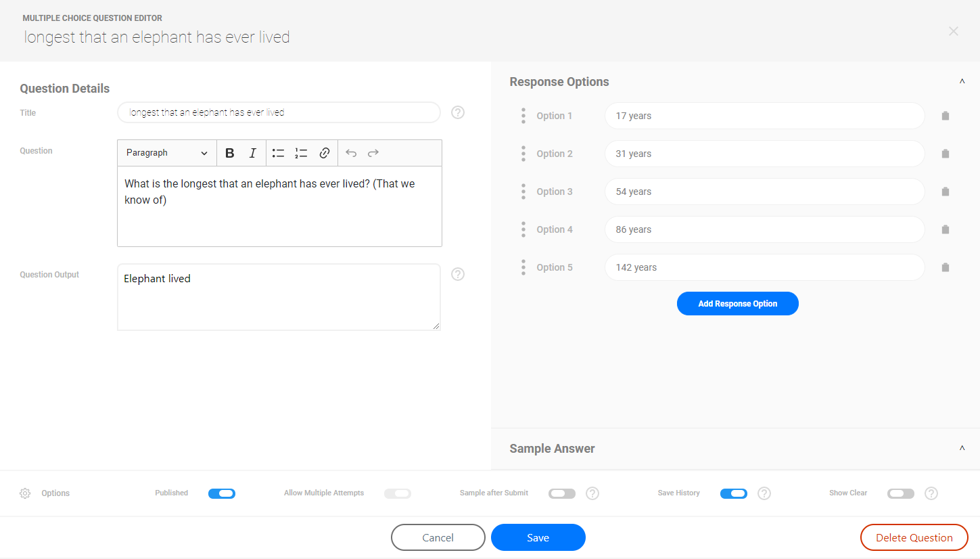Apply italic formatting in question editor

[253, 153]
